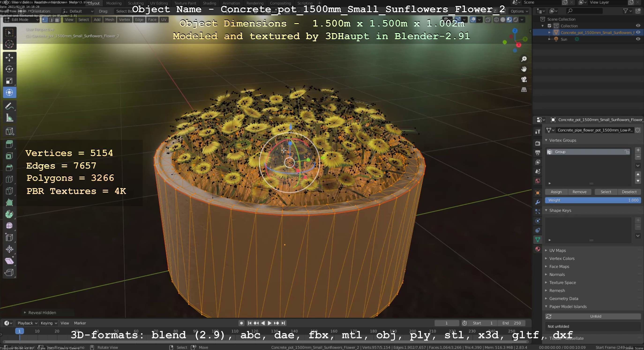Open the Render properties tab
This screenshot has width=644, height=350.
538,143
